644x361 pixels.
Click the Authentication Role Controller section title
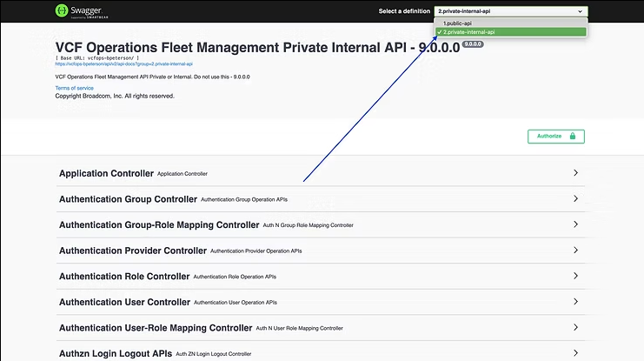124,277
